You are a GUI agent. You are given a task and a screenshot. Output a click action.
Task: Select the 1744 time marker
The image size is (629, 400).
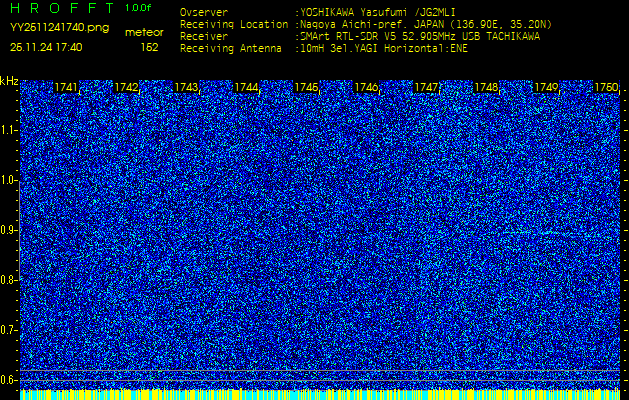click(246, 88)
